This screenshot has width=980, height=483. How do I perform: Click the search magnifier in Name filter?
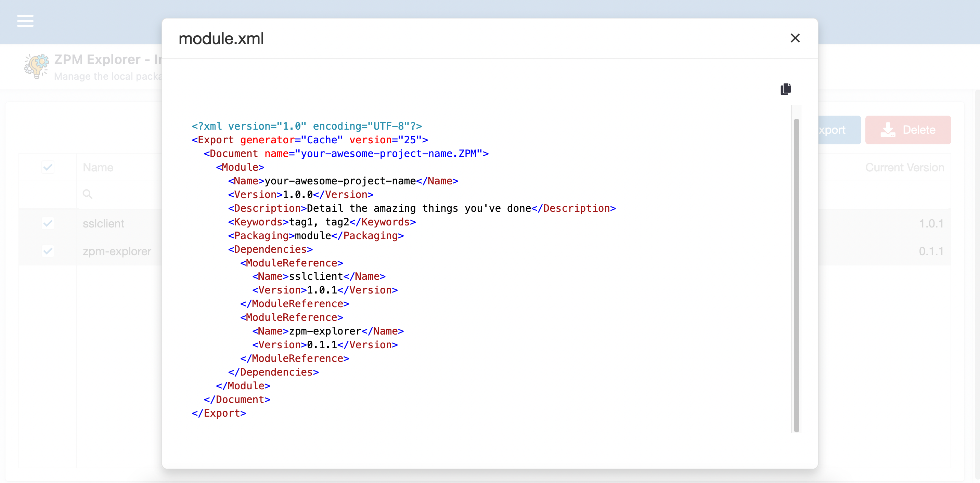tap(88, 194)
